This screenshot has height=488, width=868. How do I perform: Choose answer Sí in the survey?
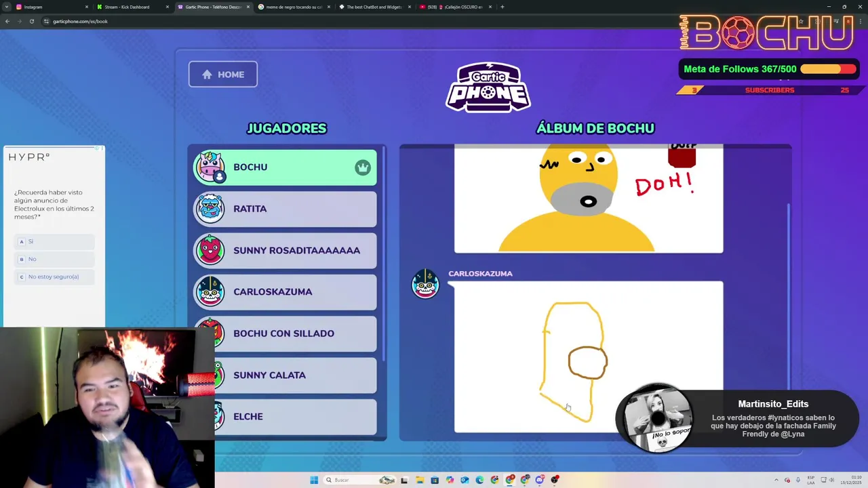(55, 241)
